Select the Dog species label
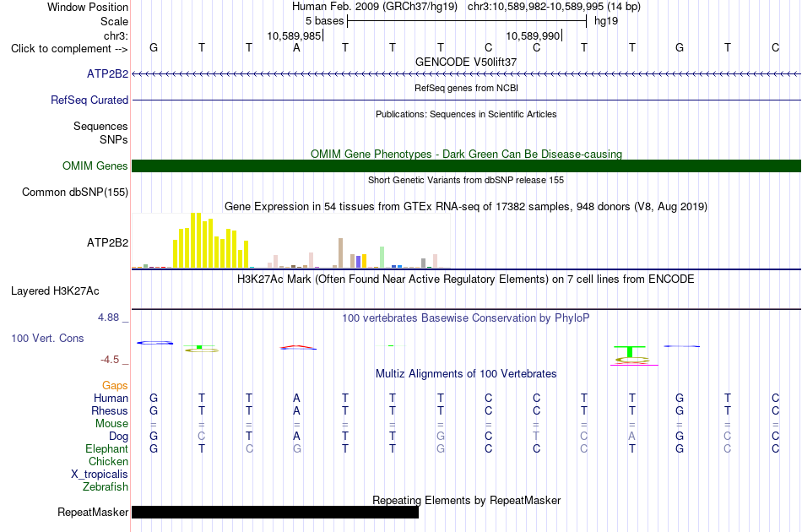802x532 pixels. pos(119,437)
